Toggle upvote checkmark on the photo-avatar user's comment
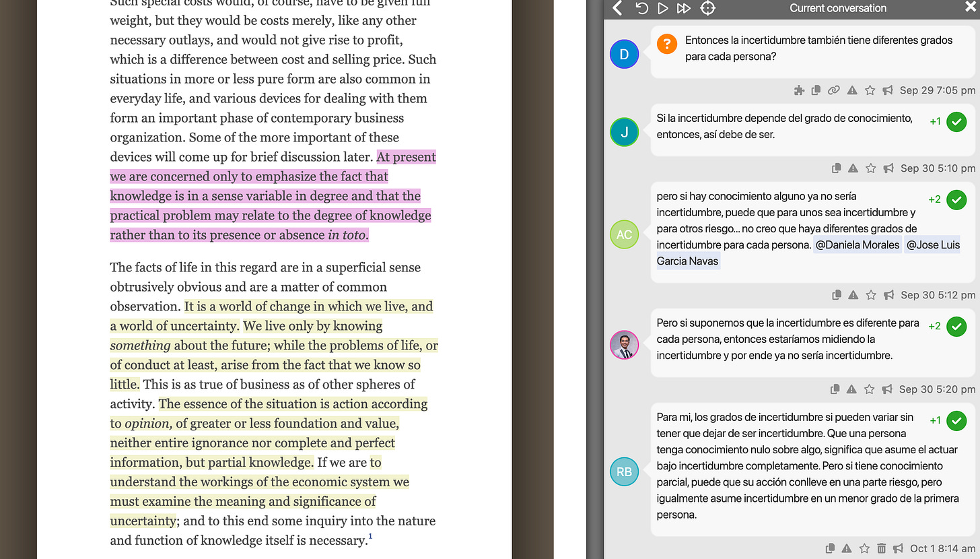The width and height of the screenshot is (980, 559). 956,327
